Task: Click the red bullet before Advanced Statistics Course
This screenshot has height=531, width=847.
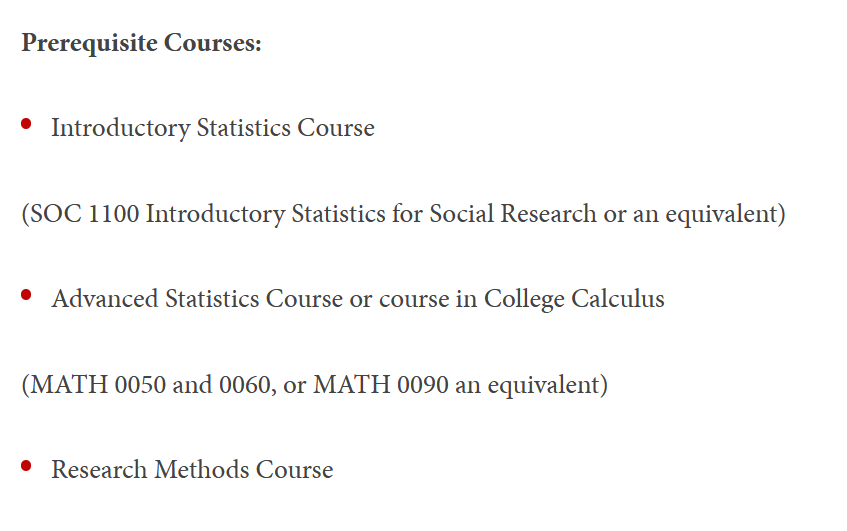Action: 27,294
